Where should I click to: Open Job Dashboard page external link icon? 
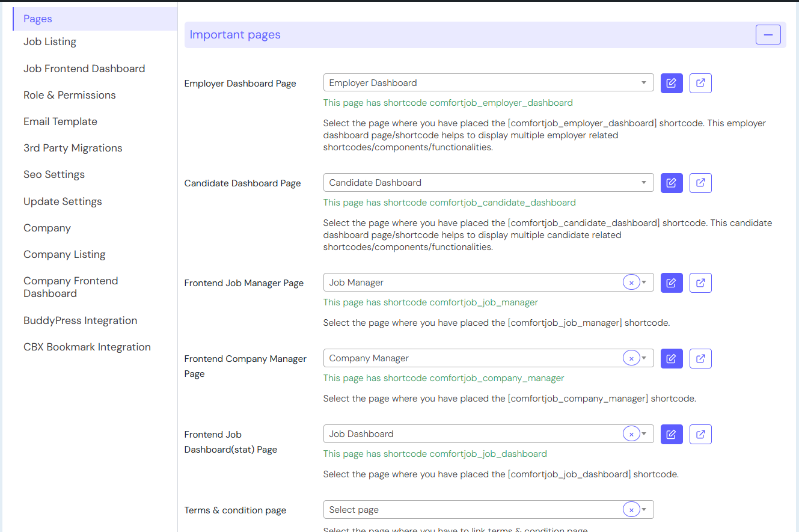[700, 434]
